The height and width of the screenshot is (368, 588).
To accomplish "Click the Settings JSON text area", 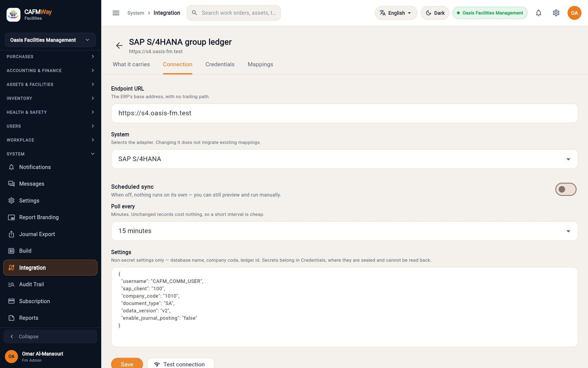I will coord(344,307).
